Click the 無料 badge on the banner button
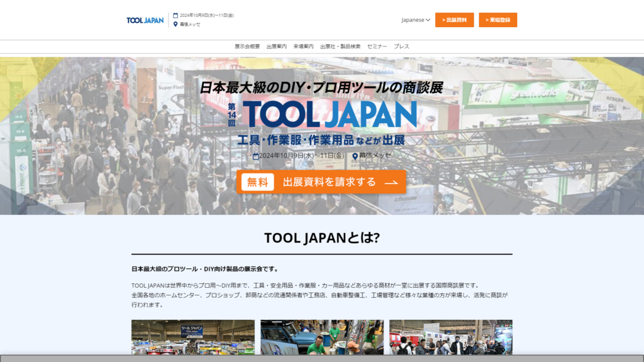 point(257,182)
